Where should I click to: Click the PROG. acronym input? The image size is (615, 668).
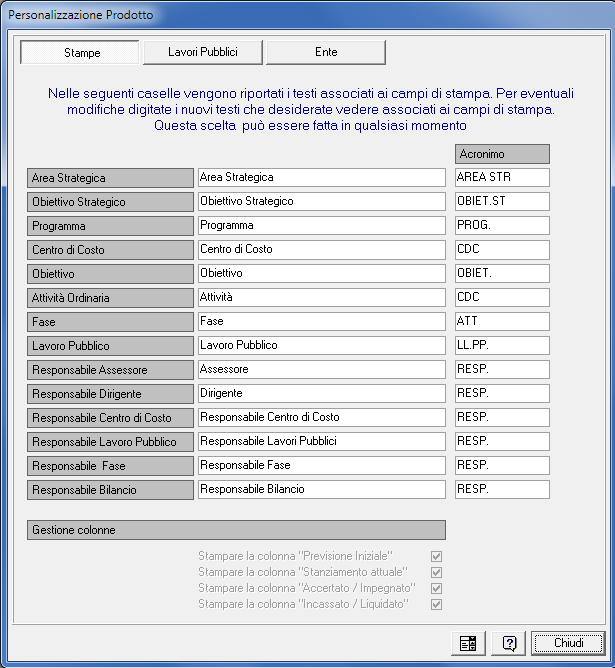(502, 225)
